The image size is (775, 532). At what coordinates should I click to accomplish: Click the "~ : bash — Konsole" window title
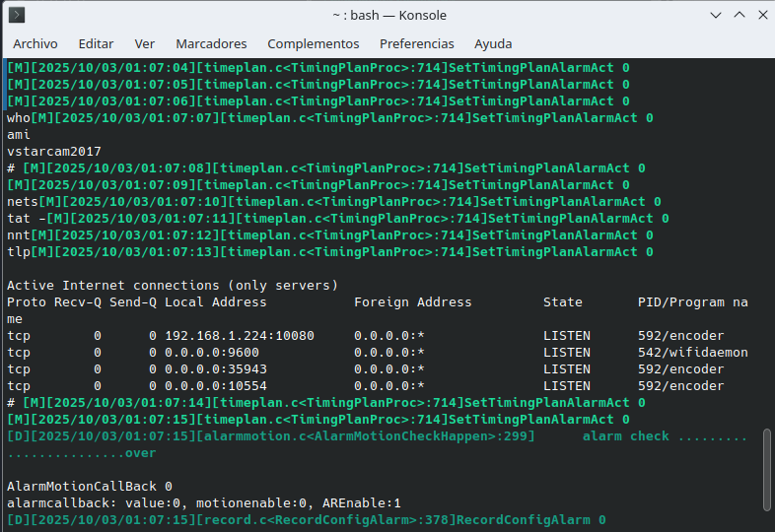point(387,15)
